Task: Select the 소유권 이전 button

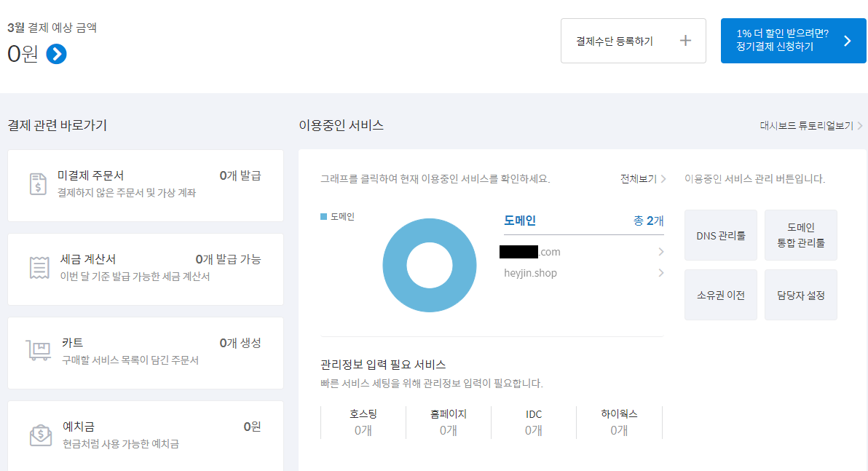Action: click(720, 296)
